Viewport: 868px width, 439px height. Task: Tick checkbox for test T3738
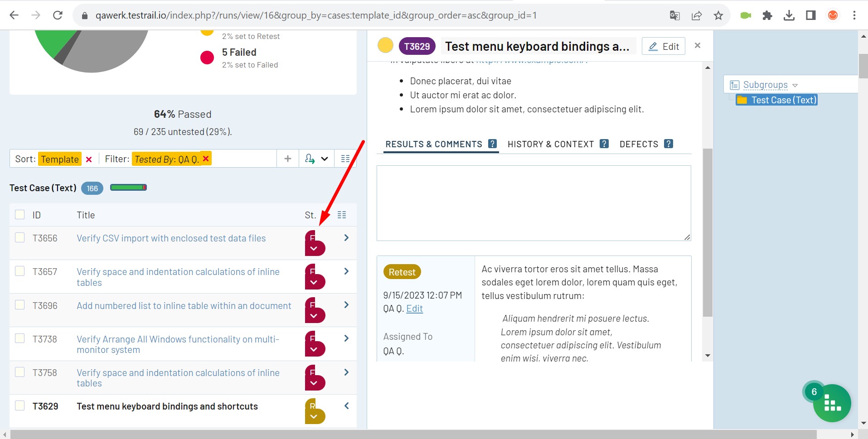point(19,338)
